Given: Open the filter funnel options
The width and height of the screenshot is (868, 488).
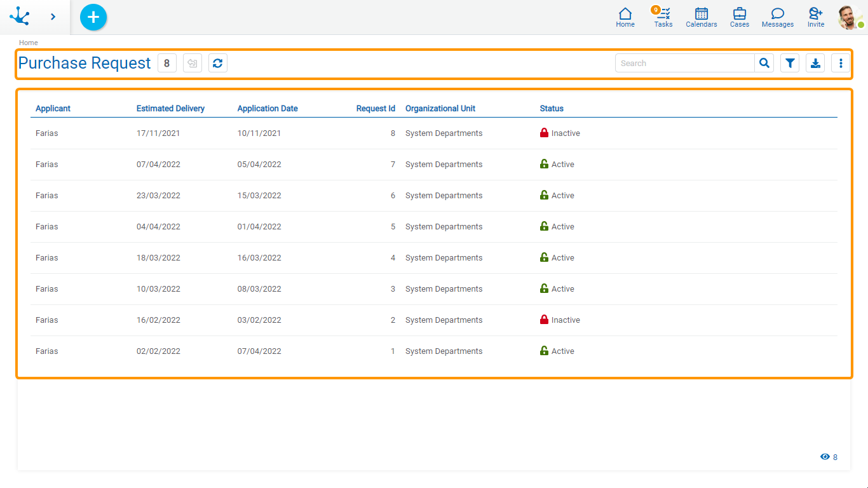Looking at the screenshot, I should (790, 63).
